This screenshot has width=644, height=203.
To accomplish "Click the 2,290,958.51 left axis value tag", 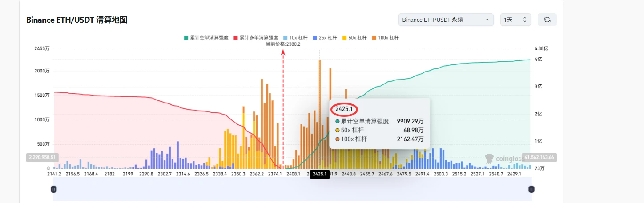I will [43, 157].
